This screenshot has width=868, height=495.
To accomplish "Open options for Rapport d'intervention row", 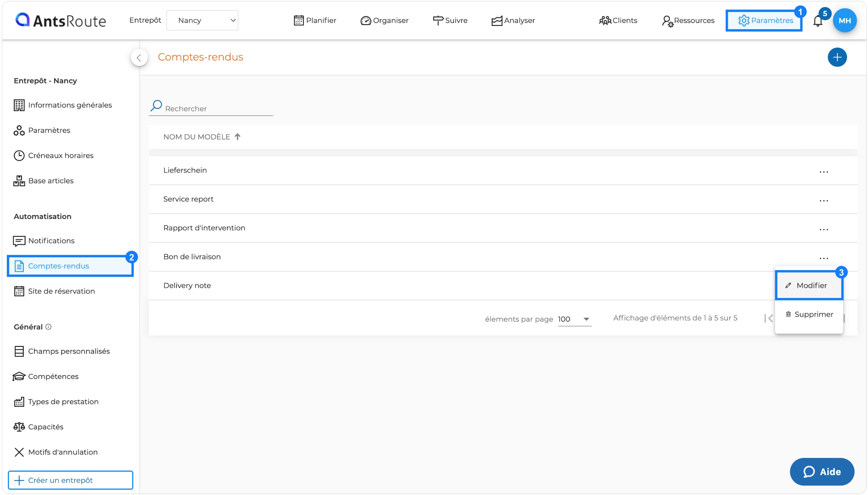I will (x=824, y=229).
